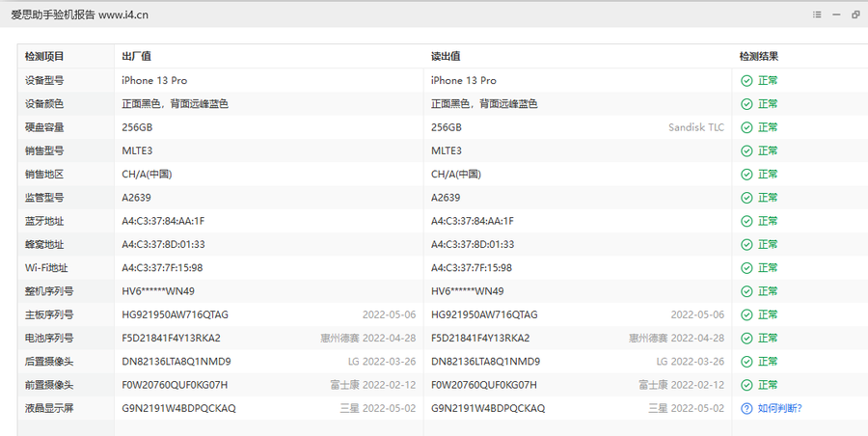The image size is (868, 436).
Task: Click the restore window icon
Action: tap(855, 14)
